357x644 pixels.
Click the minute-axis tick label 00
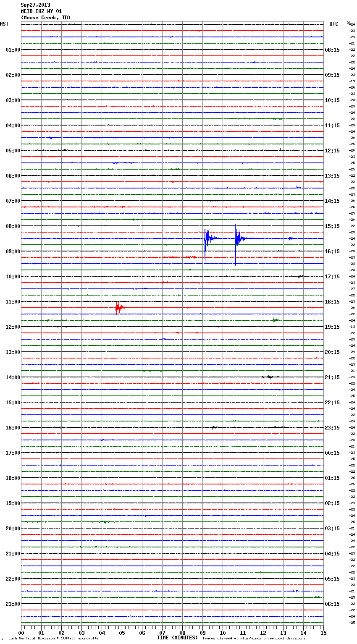(21, 633)
